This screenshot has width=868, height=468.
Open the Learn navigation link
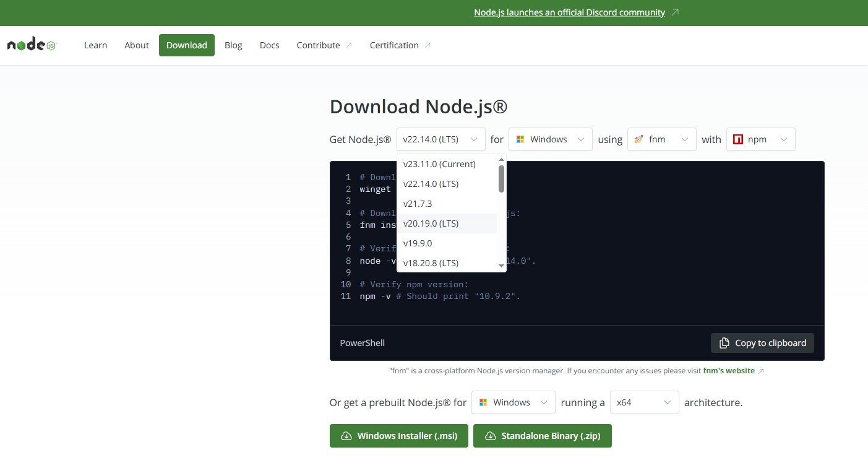(96, 45)
